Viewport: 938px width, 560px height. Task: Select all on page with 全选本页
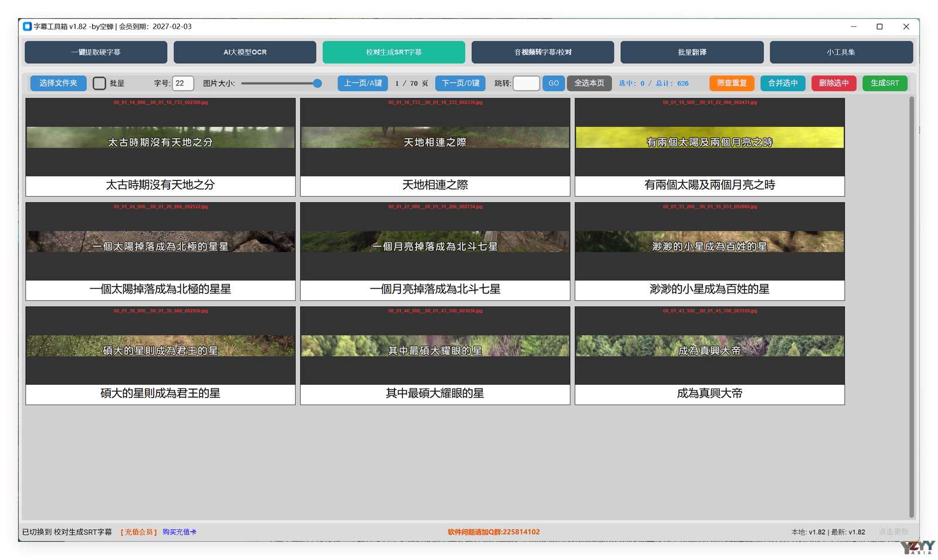[x=589, y=83]
